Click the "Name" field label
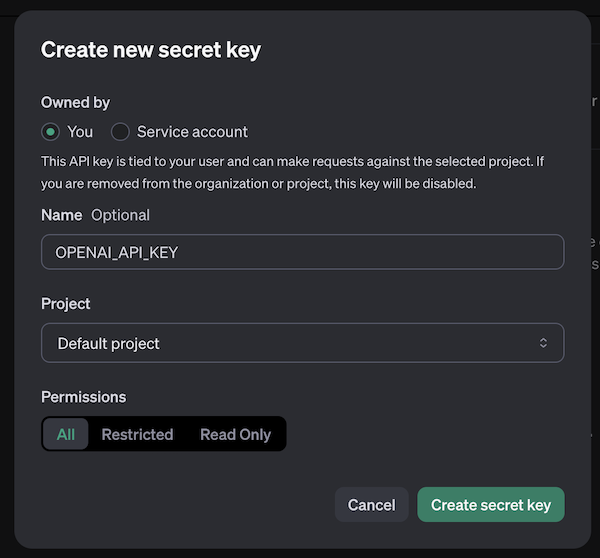The width and height of the screenshot is (600, 558). click(x=61, y=215)
